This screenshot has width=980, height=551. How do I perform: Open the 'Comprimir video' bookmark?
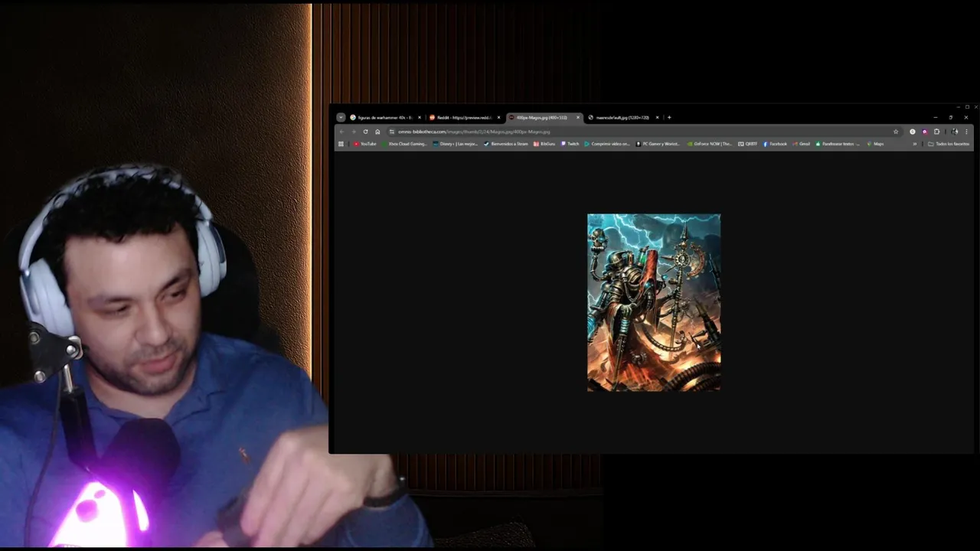pos(606,144)
